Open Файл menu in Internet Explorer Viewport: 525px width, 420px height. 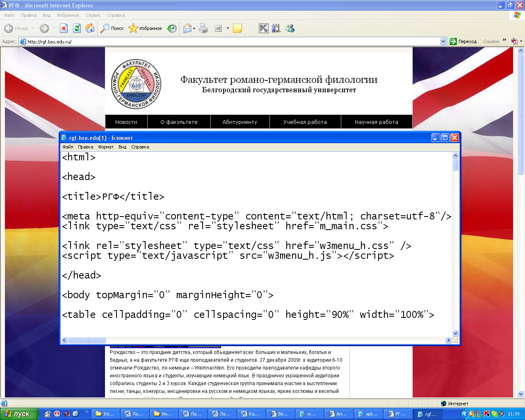(9, 15)
